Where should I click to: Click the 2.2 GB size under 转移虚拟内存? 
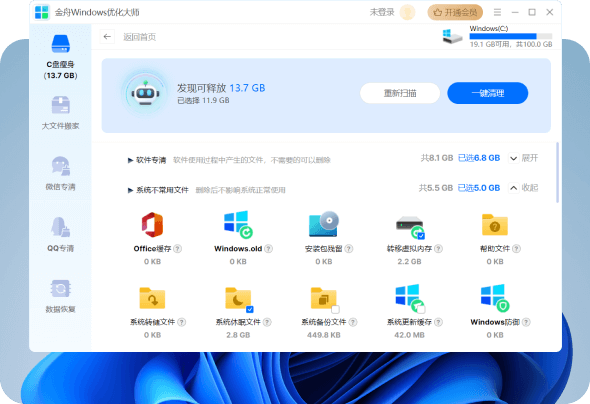coord(409,261)
